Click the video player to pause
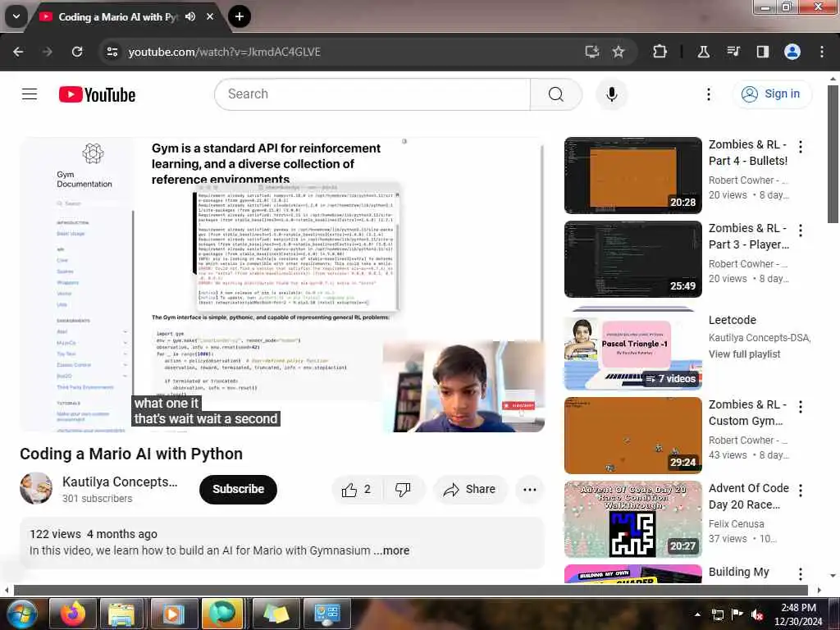Viewport: 840px width, 630px height. coord(282,285)
